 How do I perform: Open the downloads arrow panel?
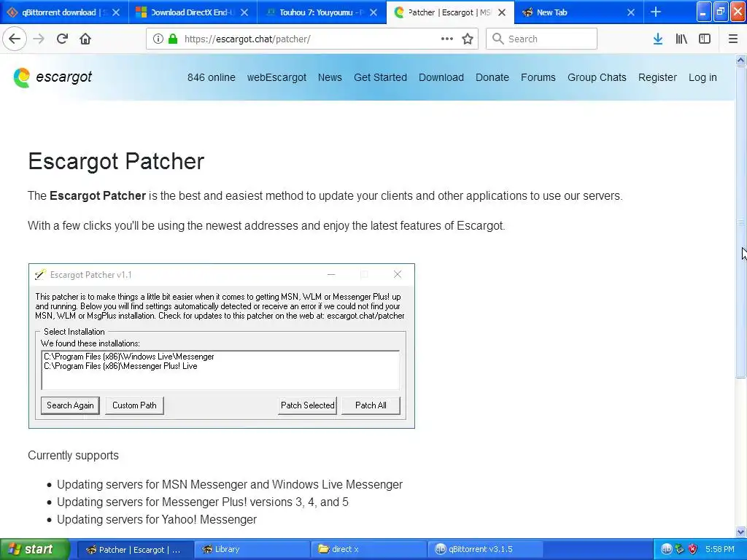658,39
